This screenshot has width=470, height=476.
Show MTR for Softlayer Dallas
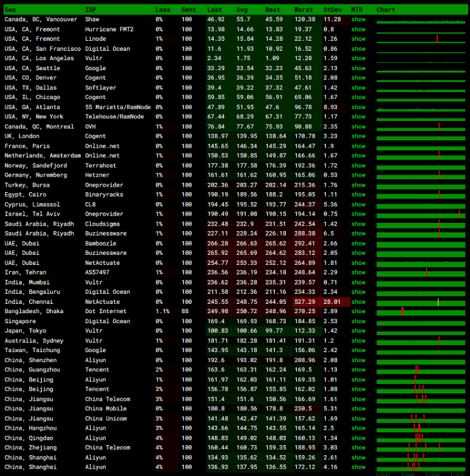pos(358,88)
